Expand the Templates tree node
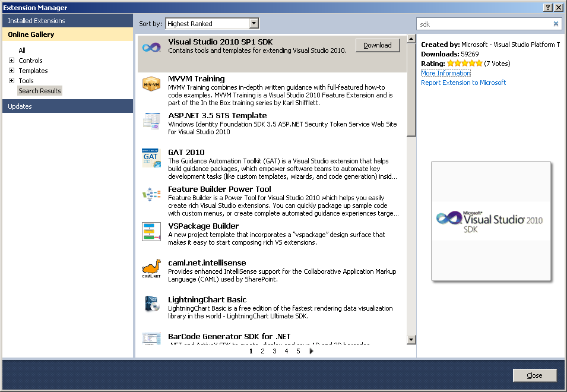 tap(11, 71)
